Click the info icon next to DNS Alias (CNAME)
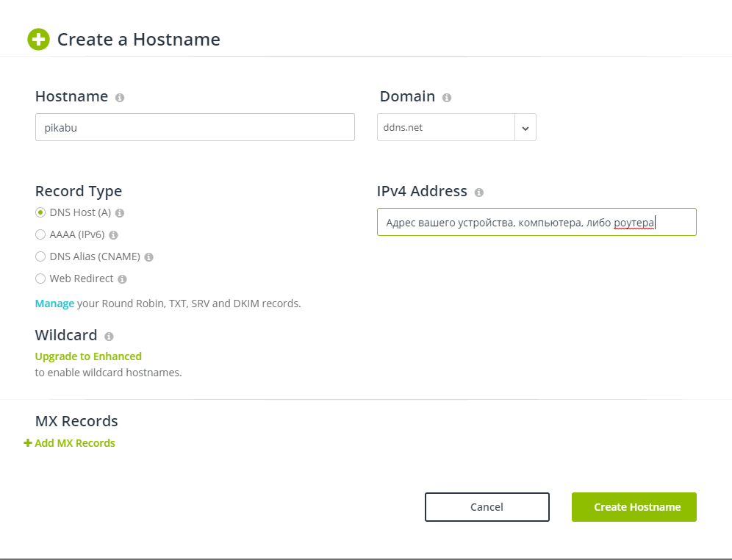Image resolution: width=732 pixels, height=560 pixels. pos(149,257)
